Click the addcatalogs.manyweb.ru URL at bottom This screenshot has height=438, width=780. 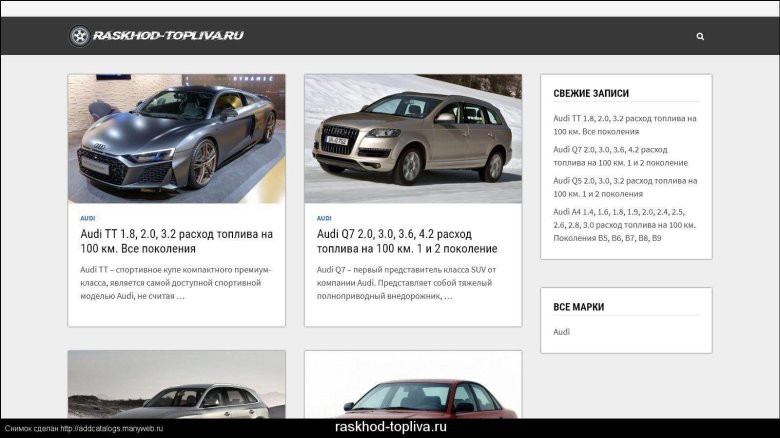(111, 429)
